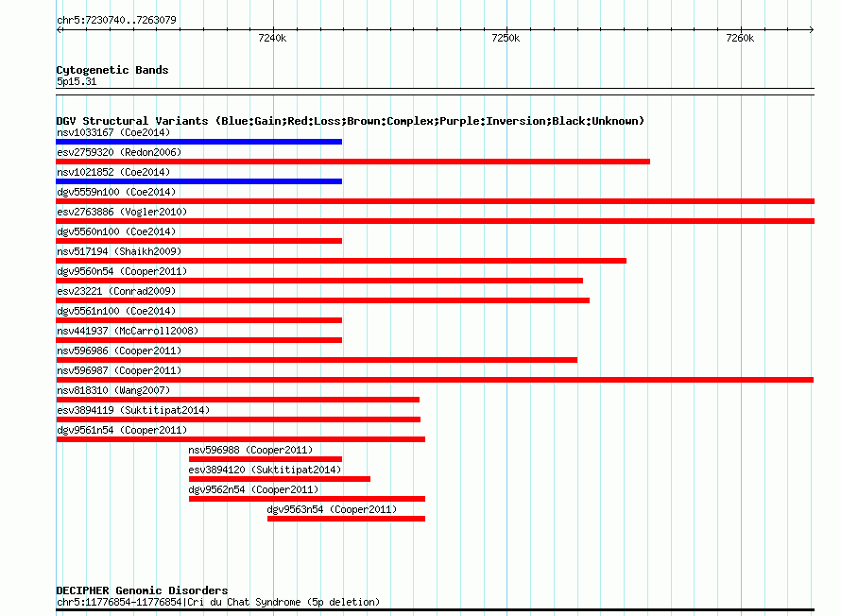841x616 pixels.
Task: Click the nsv441937 (McCarroll2008) label
Action: tap(128, 331)
